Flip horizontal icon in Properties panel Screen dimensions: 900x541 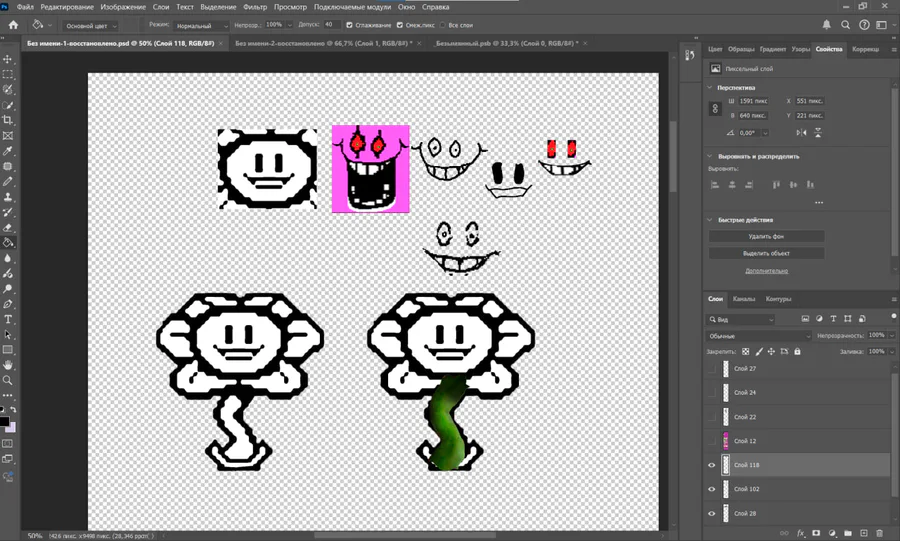(x=801, y=133)
